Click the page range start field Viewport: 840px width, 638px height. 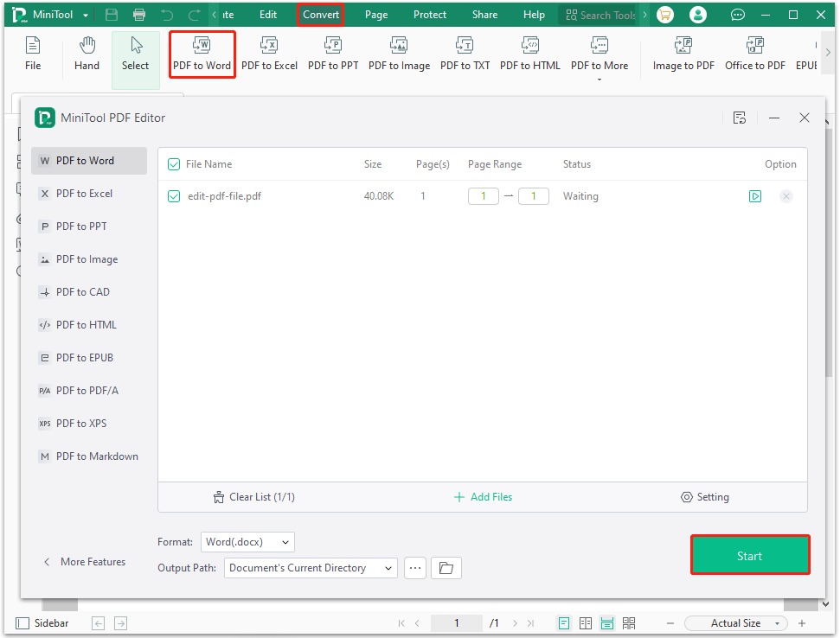click(484, 196)
